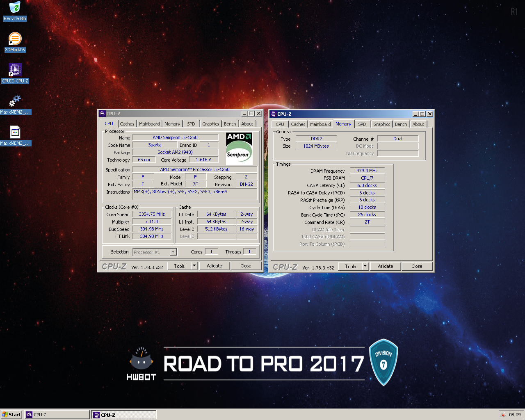Open Caches tab in left CPU-Z window
525x420 pixels.
click(x=127, y=124)
